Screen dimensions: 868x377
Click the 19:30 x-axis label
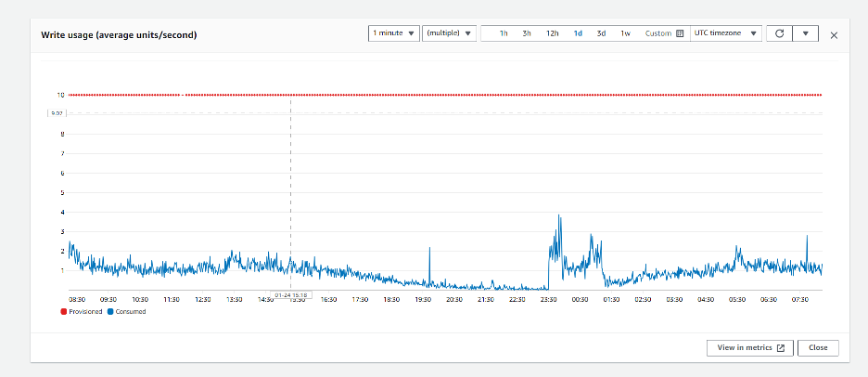[x=422, y=299]
